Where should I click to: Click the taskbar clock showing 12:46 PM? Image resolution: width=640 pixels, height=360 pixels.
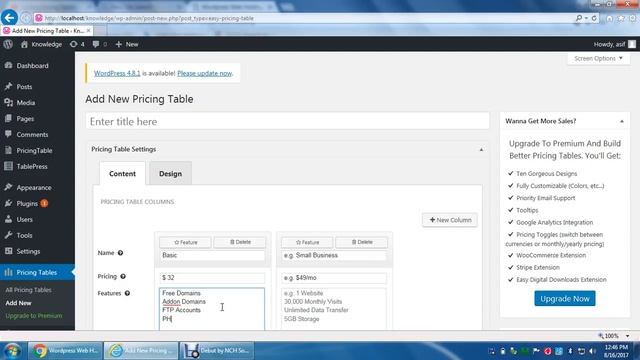[616, 351]
